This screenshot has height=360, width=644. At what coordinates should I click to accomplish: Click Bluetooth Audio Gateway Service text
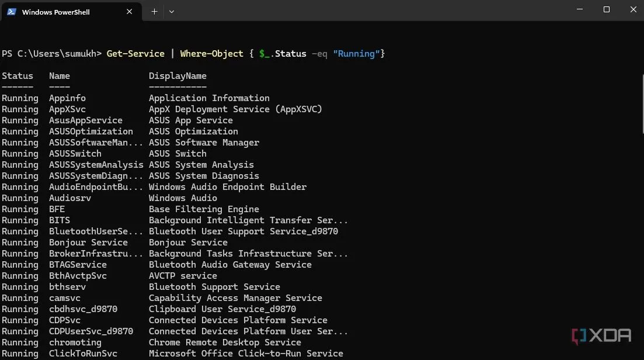tap(230, 265)
